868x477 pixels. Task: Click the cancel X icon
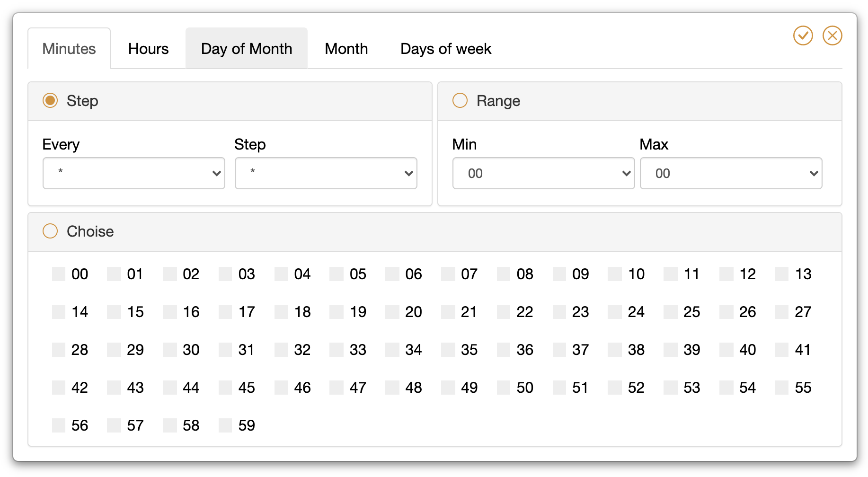pos(832,35)
